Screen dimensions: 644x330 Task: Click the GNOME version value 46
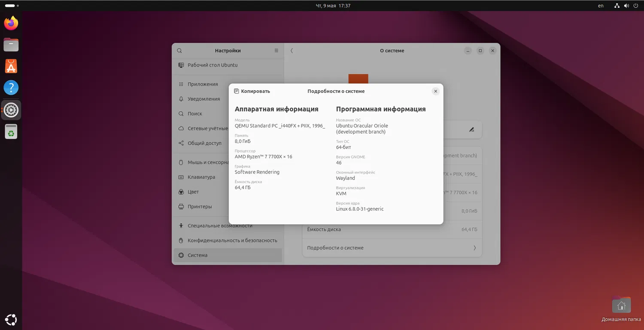pos(339,163)
